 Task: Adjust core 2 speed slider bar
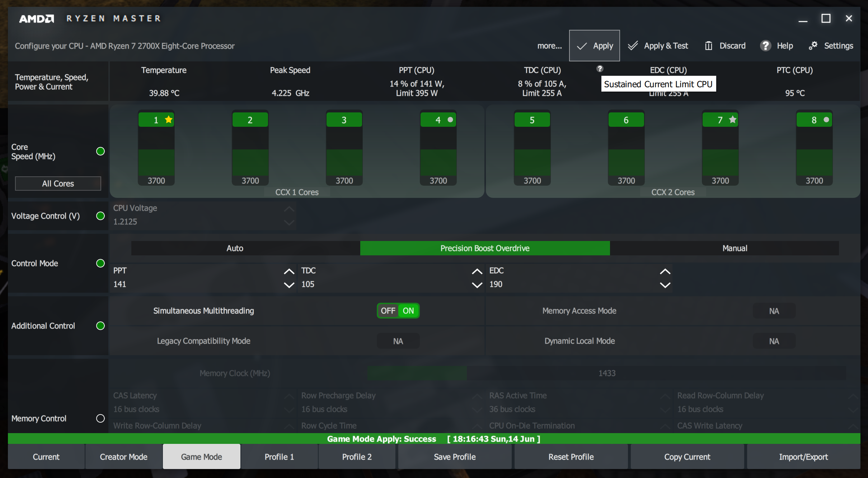click(x=250, y=151)
